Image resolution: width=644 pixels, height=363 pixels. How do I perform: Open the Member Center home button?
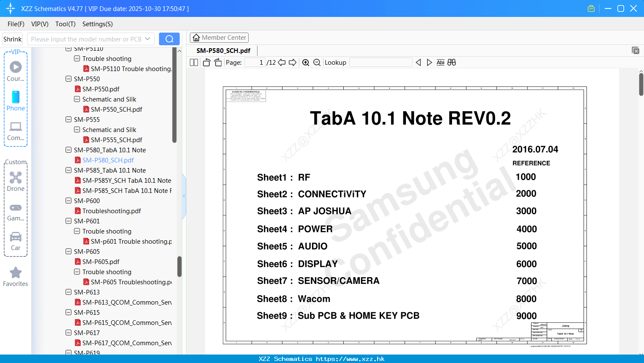pos(219,38)
